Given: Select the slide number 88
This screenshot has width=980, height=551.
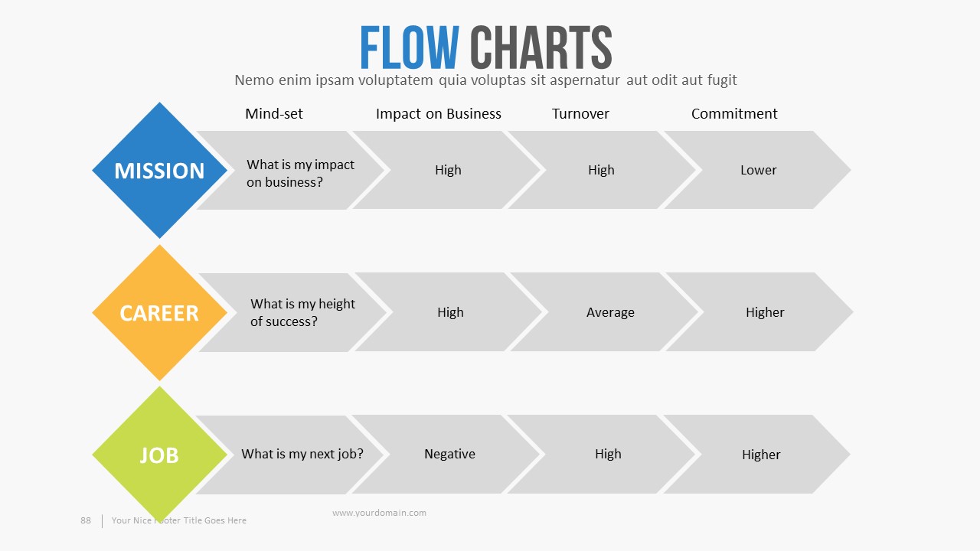Looking at the screenshot, I should [x=86, y=520].
